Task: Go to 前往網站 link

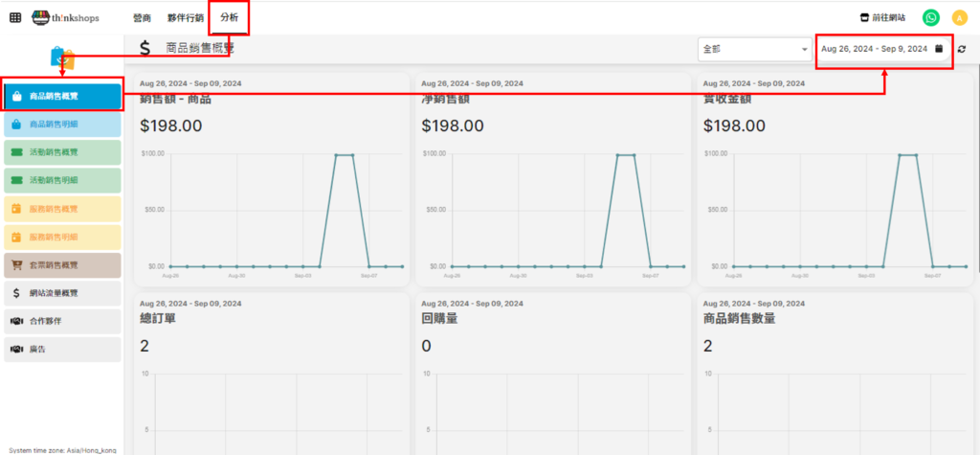Action: pos(882,17)
